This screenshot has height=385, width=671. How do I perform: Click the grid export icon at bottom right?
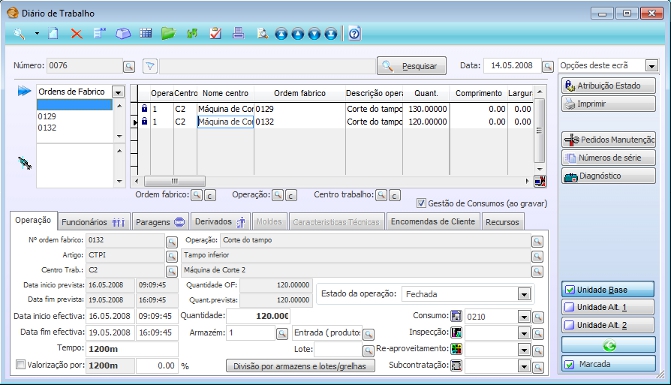[x=540, y=181]
